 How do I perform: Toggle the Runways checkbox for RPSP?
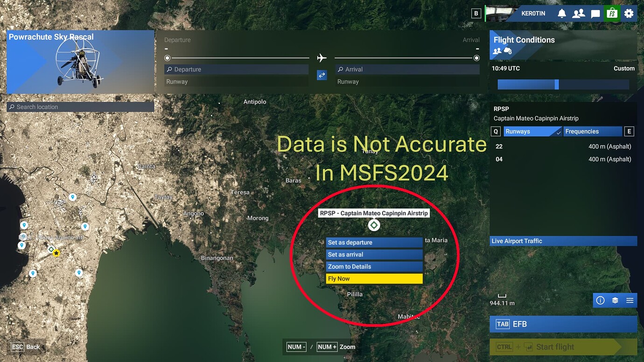pyautogui.click(x=557, y=131)
